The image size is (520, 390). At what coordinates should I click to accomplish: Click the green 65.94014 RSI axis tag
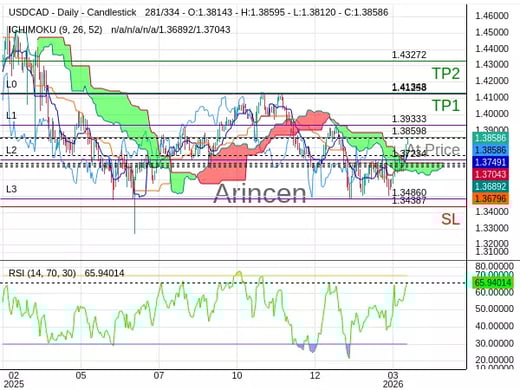[493, 283]
